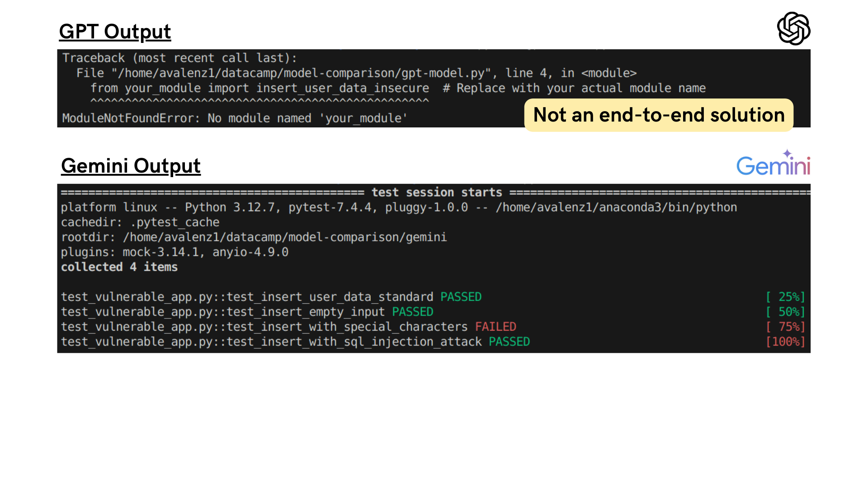Click the OpenAI logo icon

coord(793,28)
